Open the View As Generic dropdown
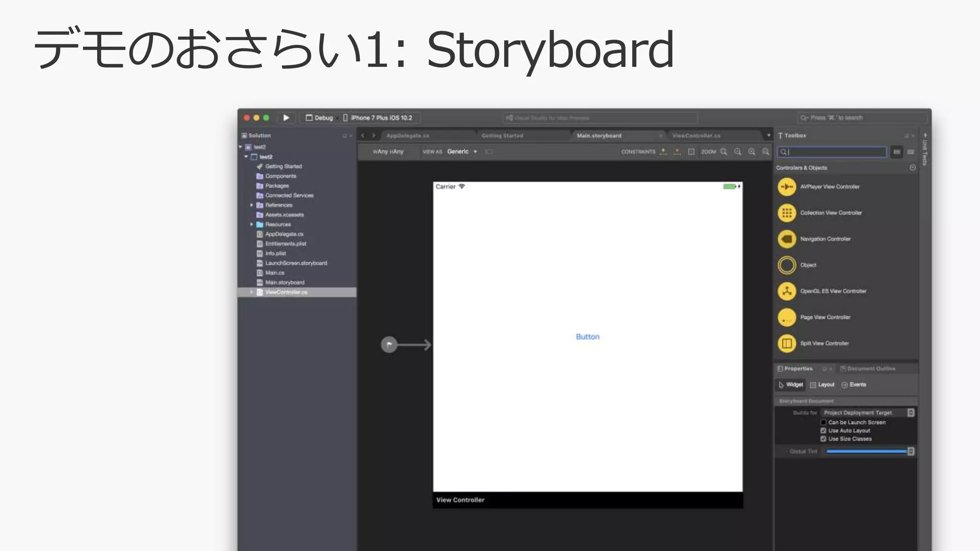The height and width of the screenshot is (551, 980). coord(462,152)
